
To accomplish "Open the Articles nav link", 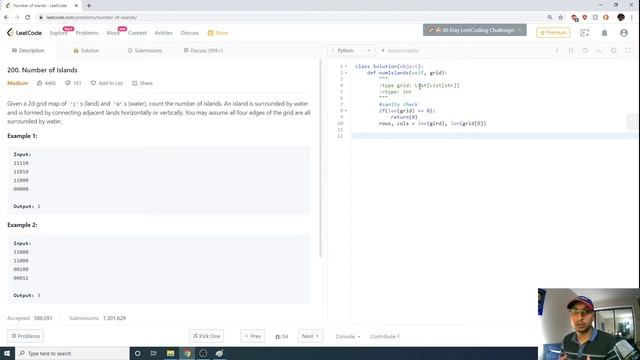I will pyautogui.click(x=163, y=33).
